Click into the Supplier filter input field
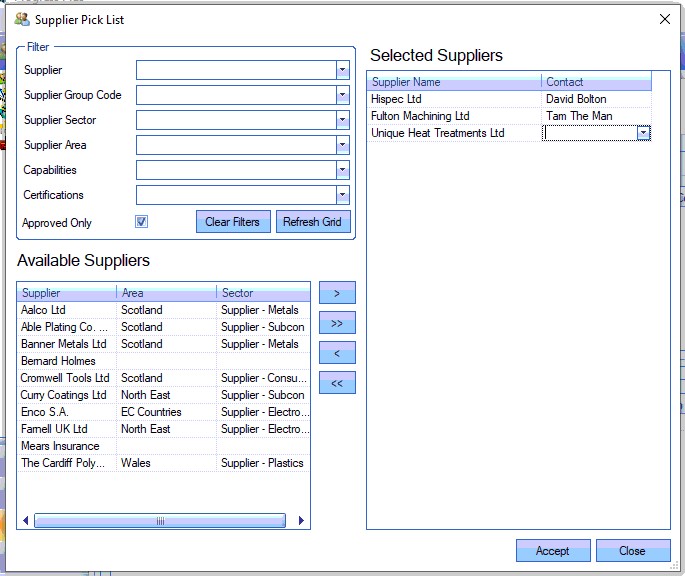The image size is (685, 576). point(236,70)
